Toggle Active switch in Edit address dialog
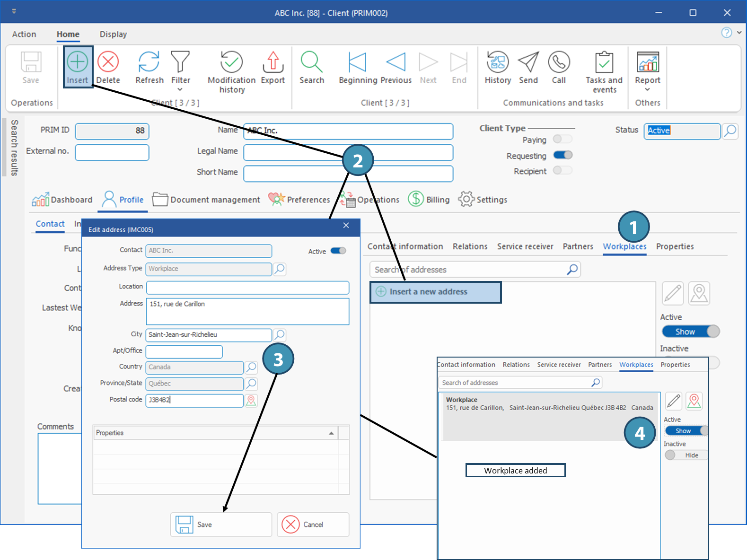The image size is (747, 560). (x=338, y=251)
